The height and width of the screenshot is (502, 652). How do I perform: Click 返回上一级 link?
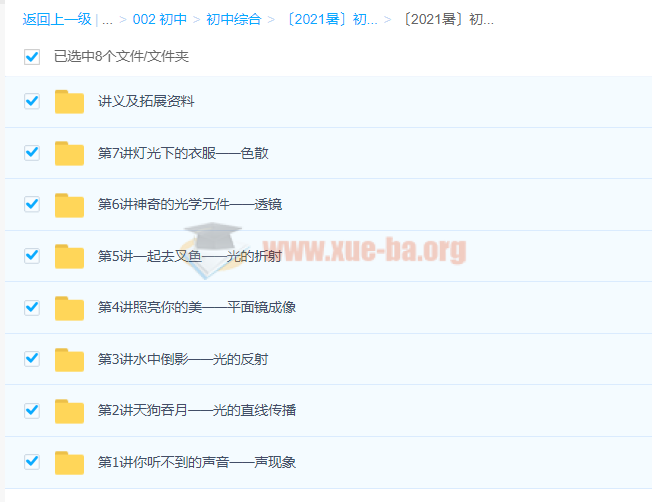[56, 20]
